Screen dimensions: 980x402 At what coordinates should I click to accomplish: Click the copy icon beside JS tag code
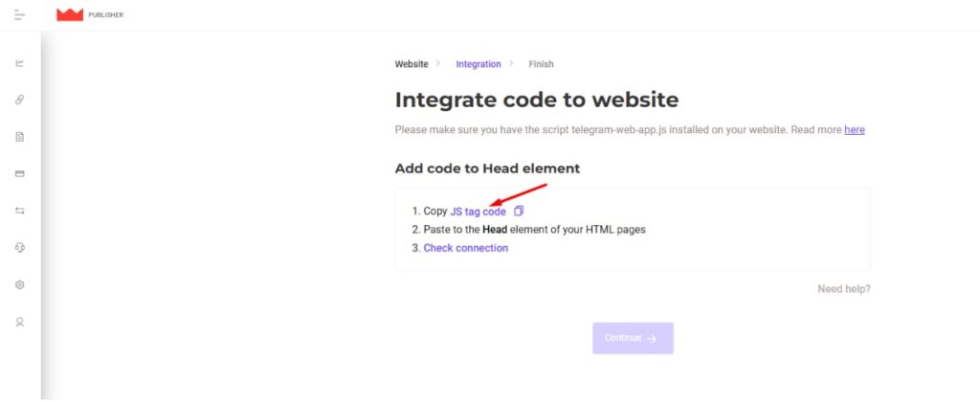click(x=518, y=212)
